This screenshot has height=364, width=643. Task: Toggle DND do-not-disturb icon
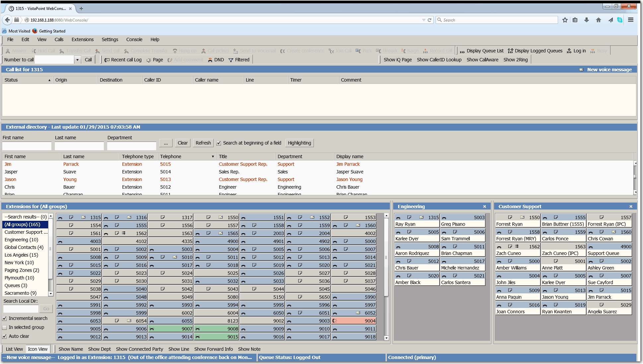pyautogui.click(x=210, y=60)
